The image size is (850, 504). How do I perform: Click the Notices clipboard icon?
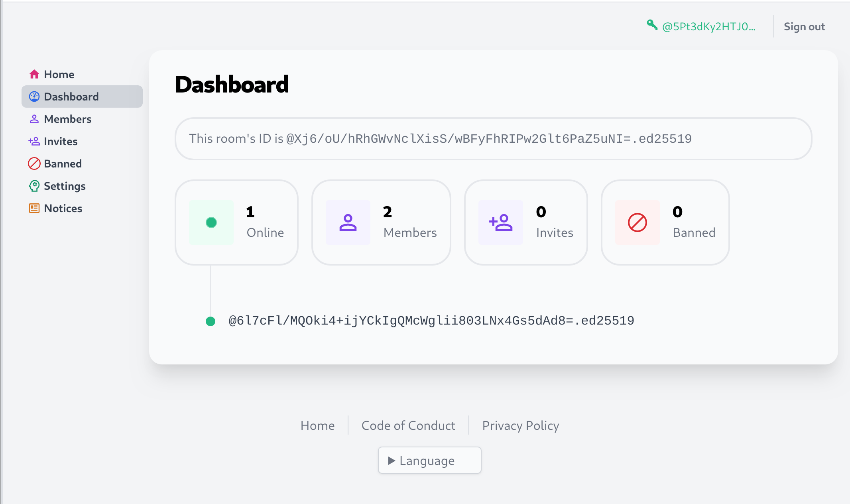(x=34, y=208)
